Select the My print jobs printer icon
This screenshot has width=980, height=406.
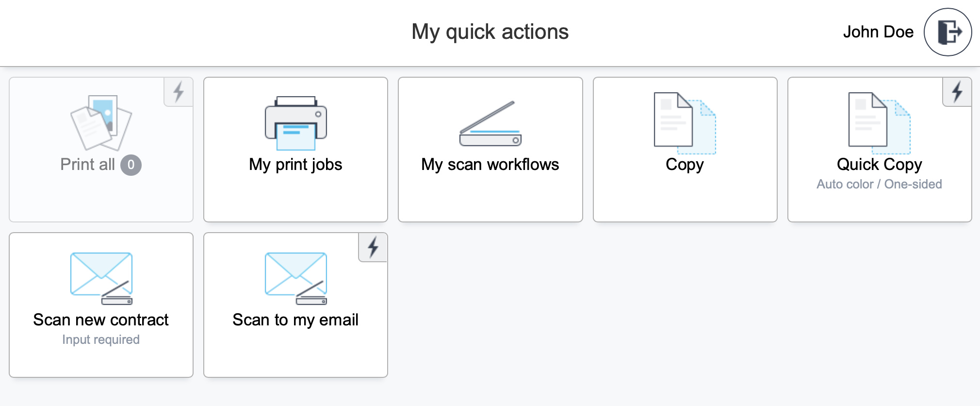pyautogui.click(x=295, y=121)
